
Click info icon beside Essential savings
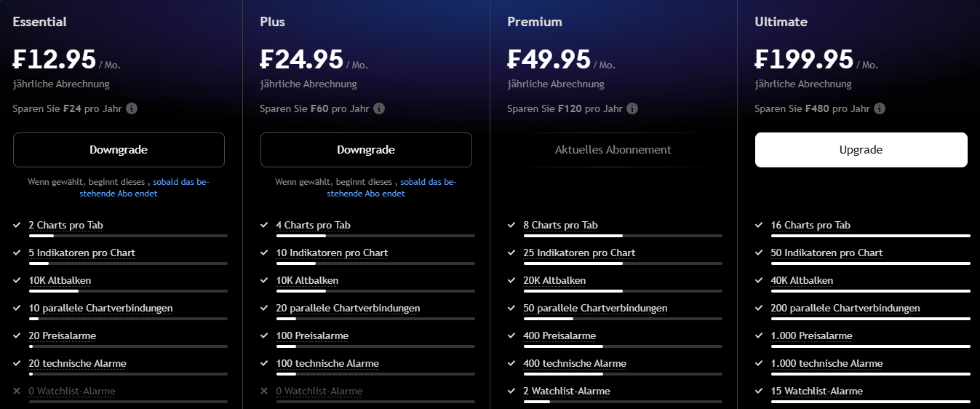tap(132, 108)
